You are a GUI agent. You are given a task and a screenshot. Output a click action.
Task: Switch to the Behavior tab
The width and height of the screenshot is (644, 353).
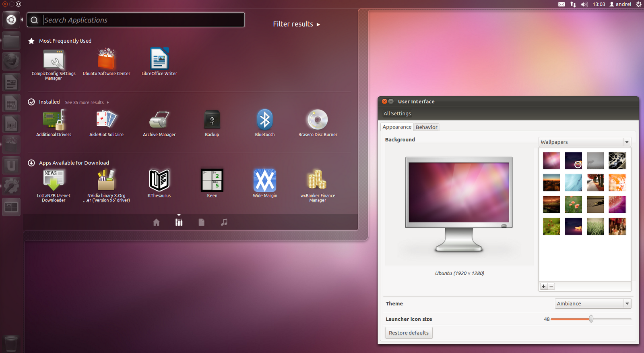click(x=426, y=127)
